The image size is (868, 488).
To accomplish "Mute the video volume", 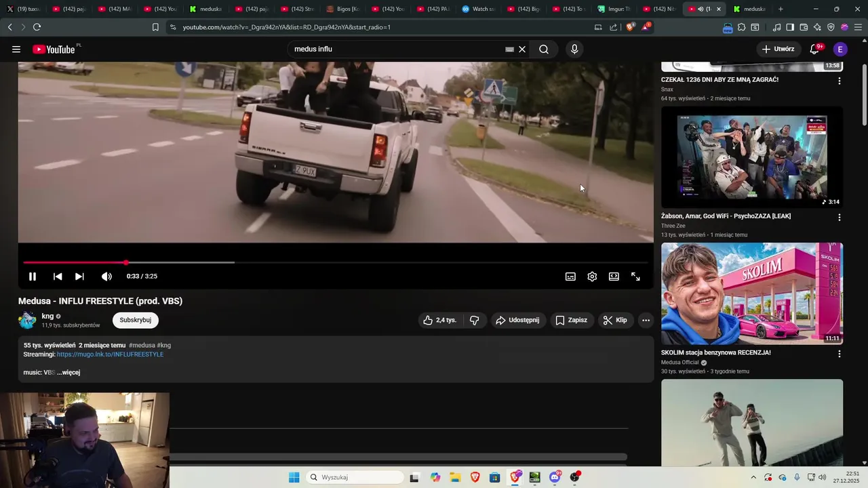I will pyautogui.click(x=106, y=277).
